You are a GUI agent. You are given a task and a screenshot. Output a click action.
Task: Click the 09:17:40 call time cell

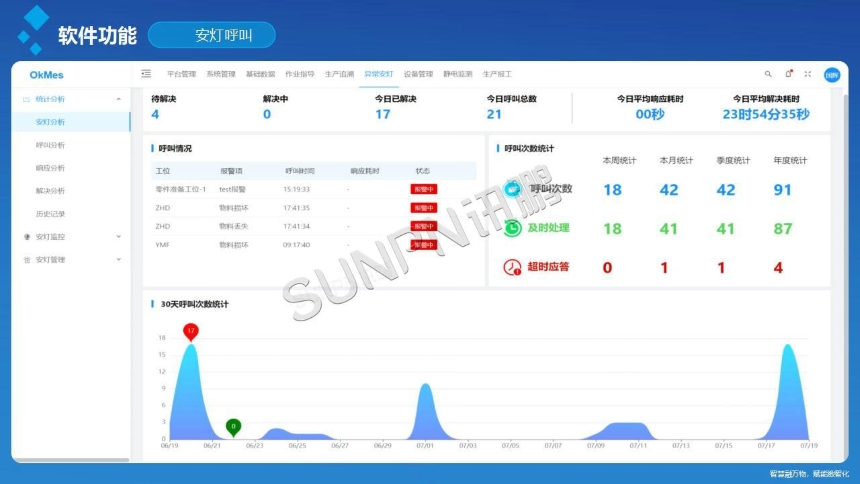click(x=296, y=245)
